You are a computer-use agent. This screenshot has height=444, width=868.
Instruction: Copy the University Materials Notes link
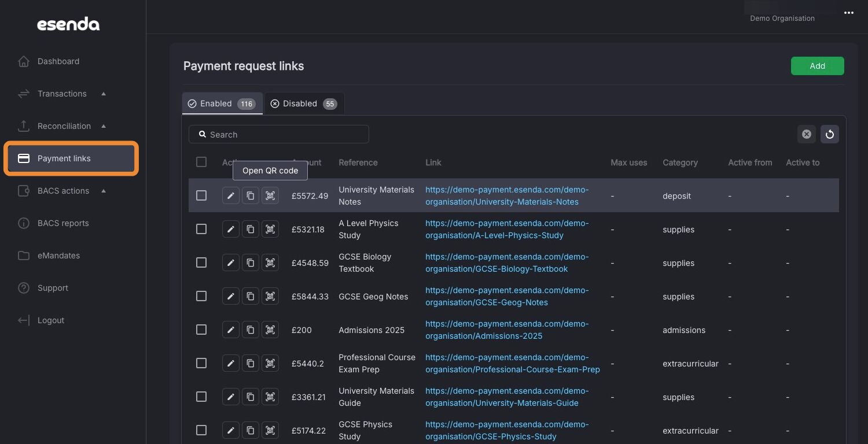click(x=251, y=196)
